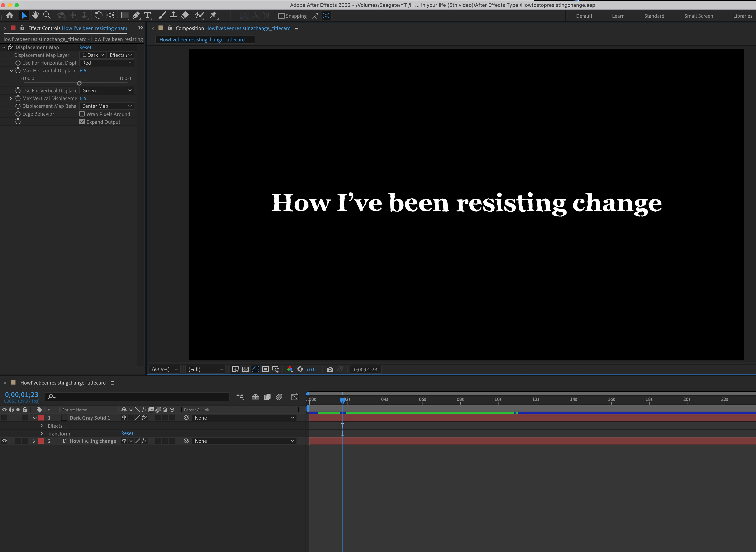Viewport: 756px width, 552px height.
Task: Select the Horizontal Type tool
Action: [x=148, y=15]
